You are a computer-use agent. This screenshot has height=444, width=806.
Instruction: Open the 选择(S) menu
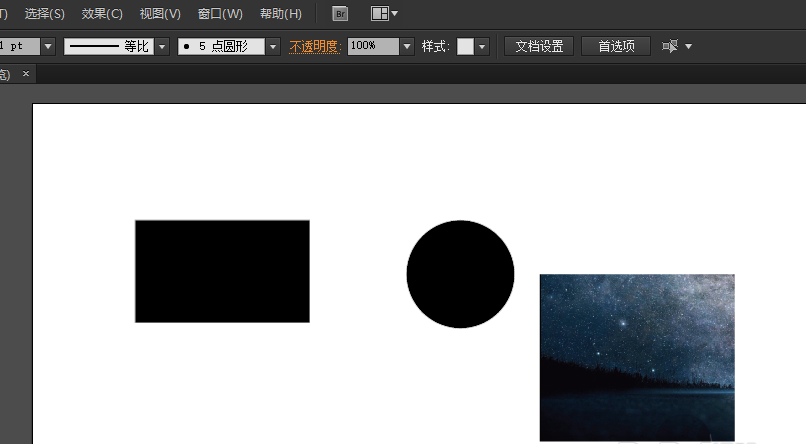pyautogui.click(x=45, y=14)
